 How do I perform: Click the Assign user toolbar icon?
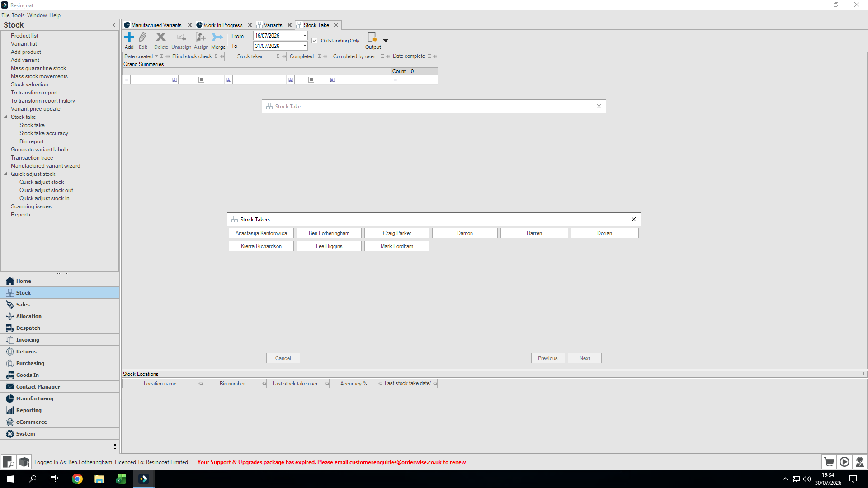point(201,37)
